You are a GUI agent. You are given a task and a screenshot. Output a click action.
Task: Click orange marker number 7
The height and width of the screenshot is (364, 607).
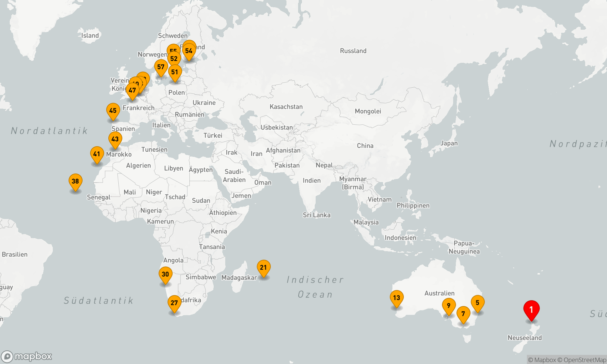463,314
